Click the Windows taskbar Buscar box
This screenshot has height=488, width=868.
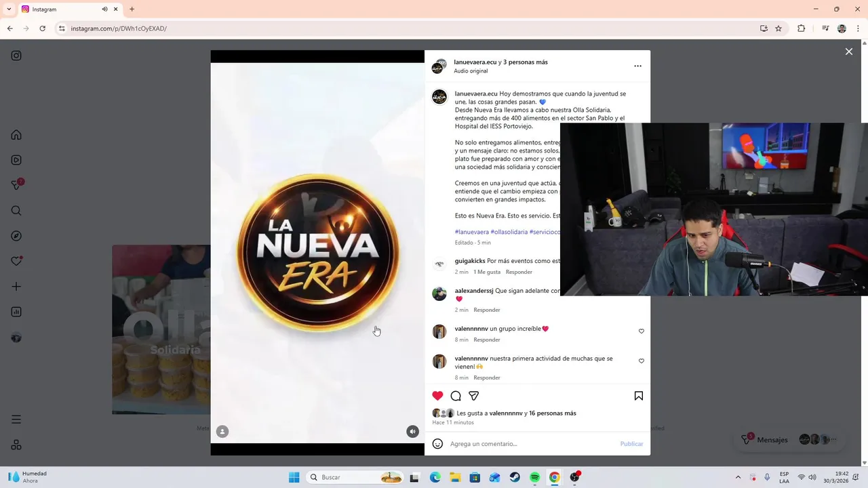(x=355, y=477)
